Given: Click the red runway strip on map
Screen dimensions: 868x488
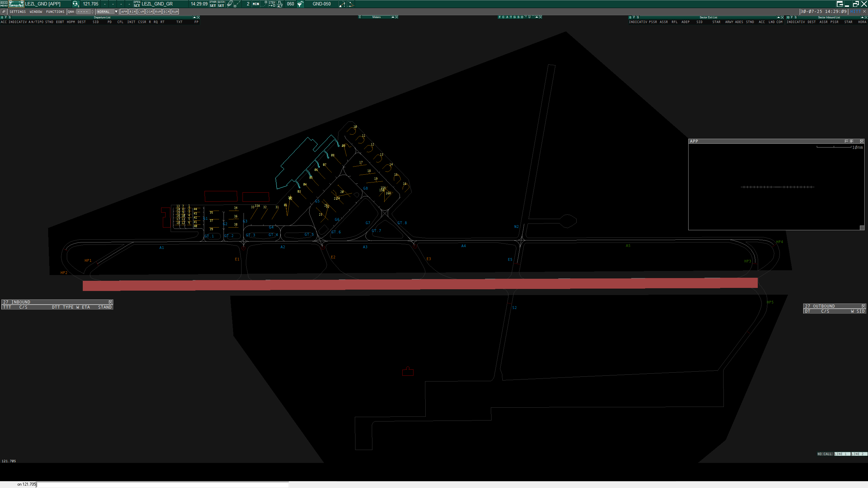Looking at the screenshot, I should coord(420,284).
